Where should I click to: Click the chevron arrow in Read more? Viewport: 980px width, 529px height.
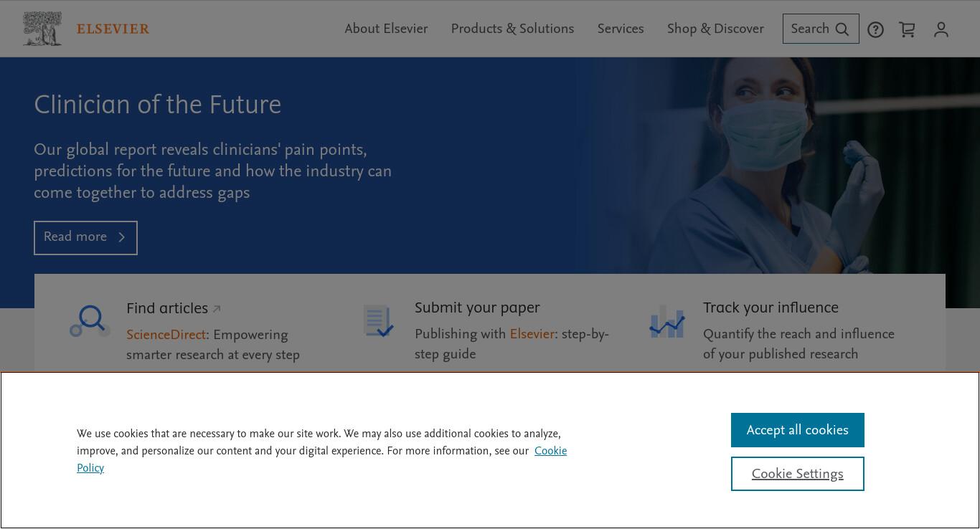122,237
